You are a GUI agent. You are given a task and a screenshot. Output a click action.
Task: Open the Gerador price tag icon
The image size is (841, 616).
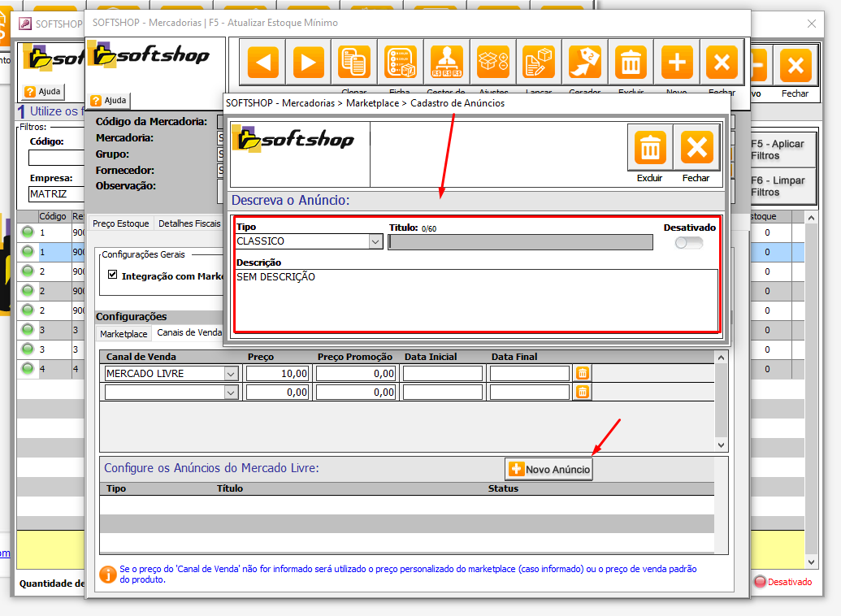coord(584,63)
